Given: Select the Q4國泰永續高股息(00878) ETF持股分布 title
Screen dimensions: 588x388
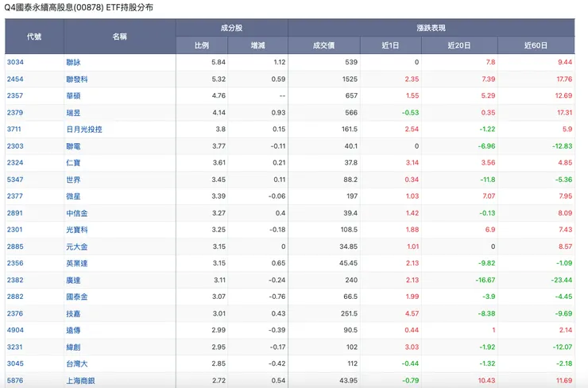Looking at the screenshot, I should [x=79, y=7].
